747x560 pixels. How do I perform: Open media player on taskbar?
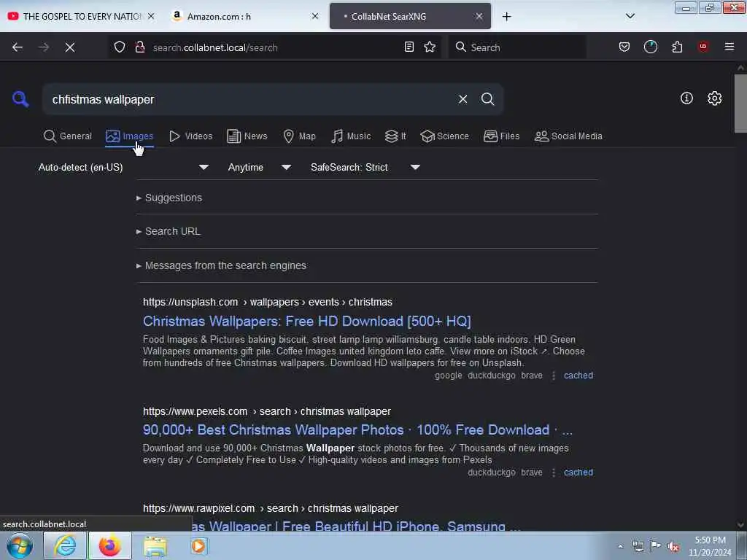pos(198,545)
